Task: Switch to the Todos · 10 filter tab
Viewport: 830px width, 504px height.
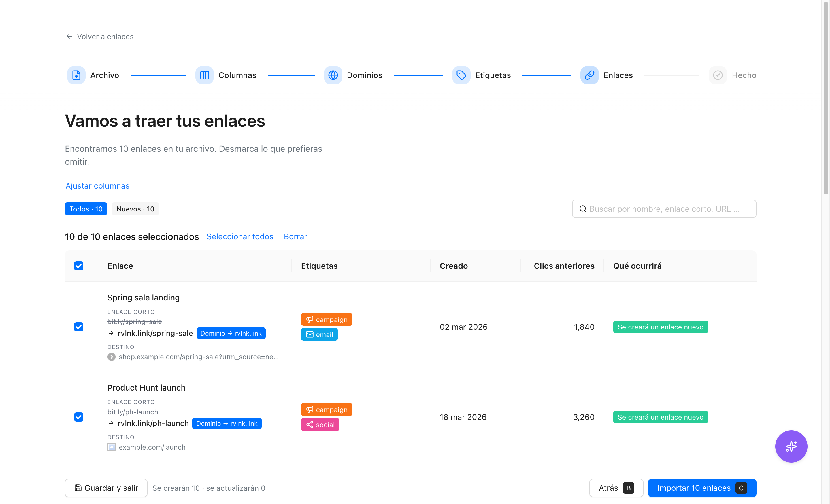Action: point(86,209)
